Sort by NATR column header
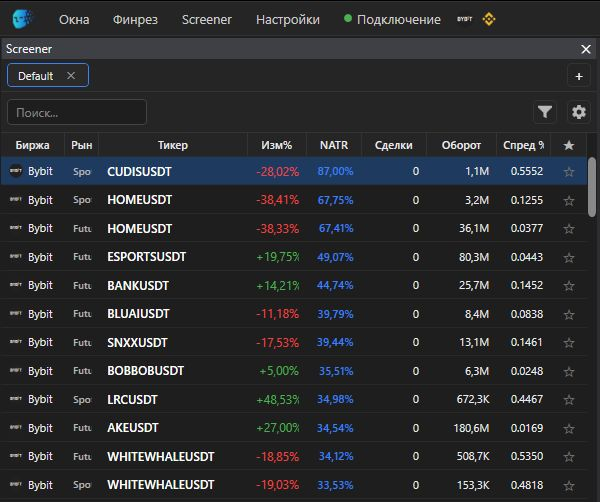Viewport: 600px width, 502px height. coord(334,145)
